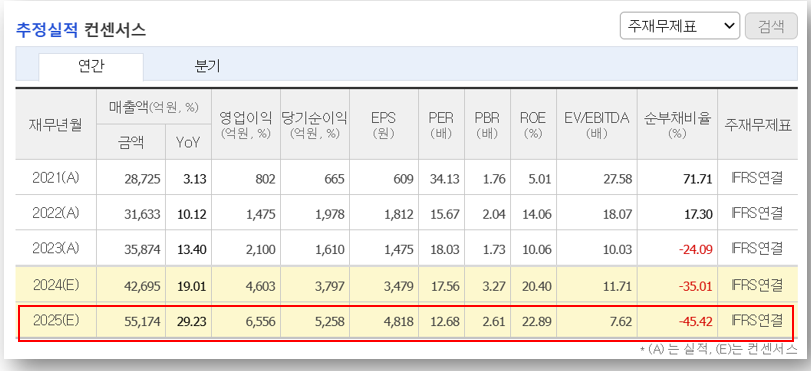Click EV/EBITDA value 7.62
811x371 pixels.
(x=620, y=322)
